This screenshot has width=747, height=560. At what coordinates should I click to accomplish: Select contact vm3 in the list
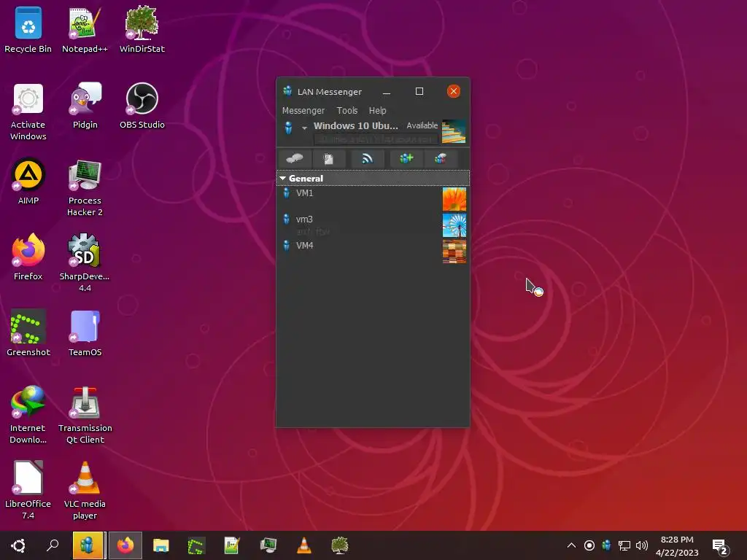(373, 225)
